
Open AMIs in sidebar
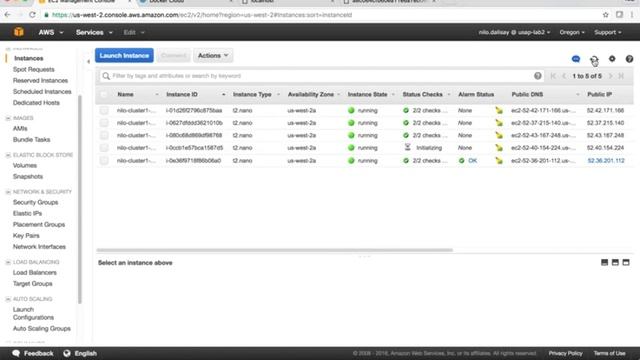[x=20, y=128]
